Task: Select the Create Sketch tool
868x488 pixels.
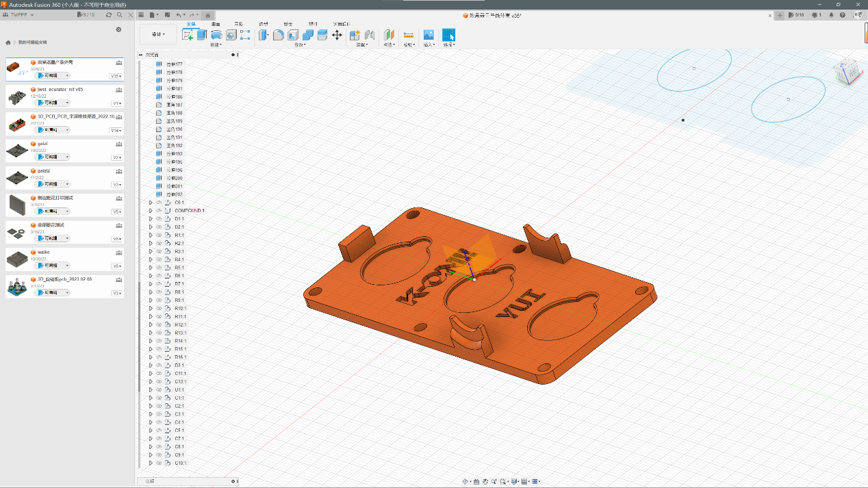Action: pyautogui.click(x=188, y=35)
